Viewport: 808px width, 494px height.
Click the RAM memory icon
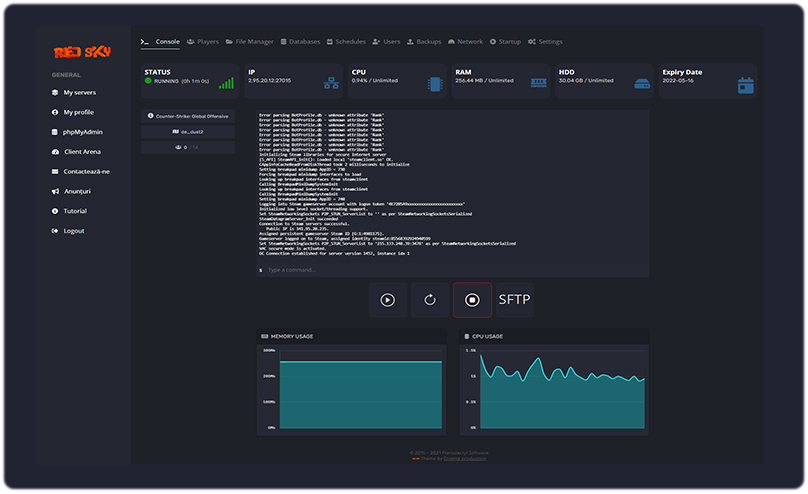point(538,84)
